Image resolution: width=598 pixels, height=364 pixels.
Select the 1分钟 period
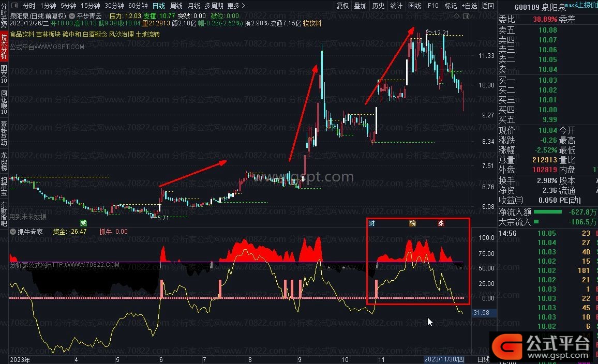click(48, 6)
